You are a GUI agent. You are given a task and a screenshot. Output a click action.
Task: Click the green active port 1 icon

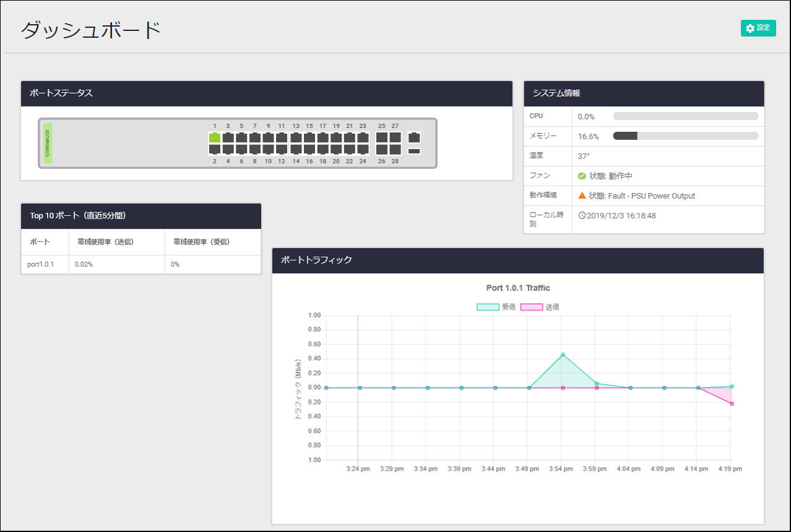pos(215,137)
